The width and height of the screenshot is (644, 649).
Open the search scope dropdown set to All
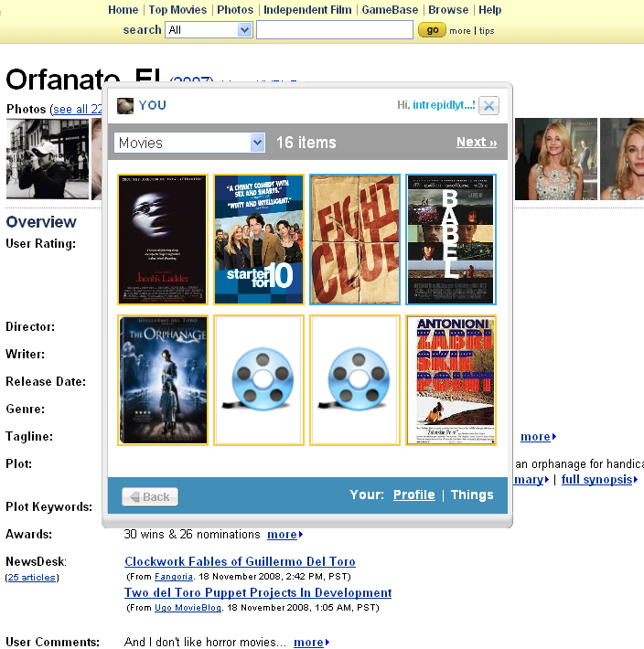click(209, 30)
